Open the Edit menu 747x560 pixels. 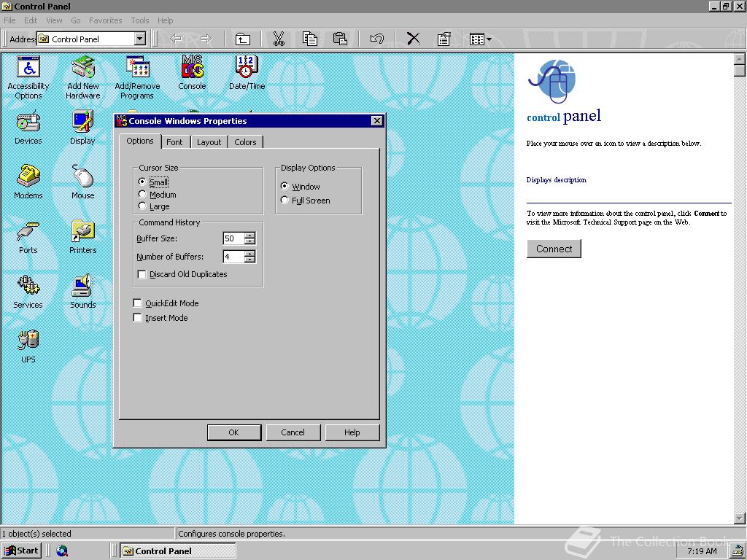[31, 20]
